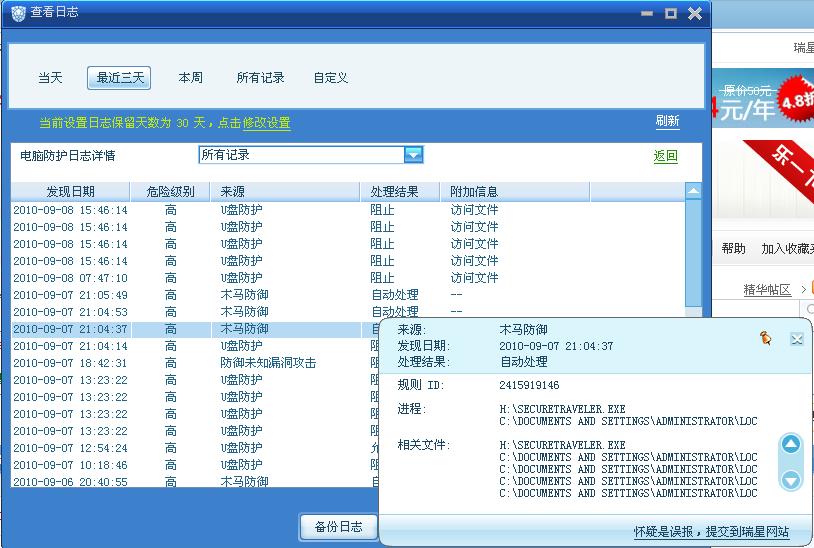Viewport: 814px width, 548px height.
Task: Close the log viewer window
Action: tap(695, 13)
